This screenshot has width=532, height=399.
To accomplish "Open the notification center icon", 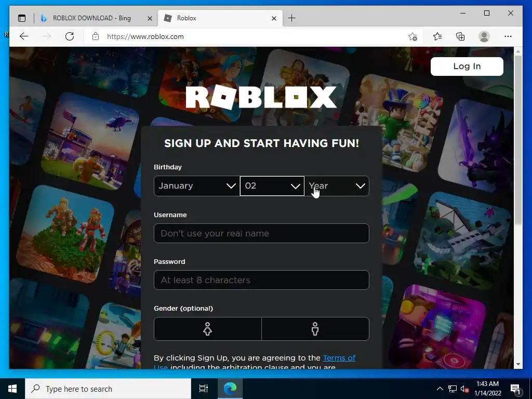I will pyautogui.click(x=515, y=389).
